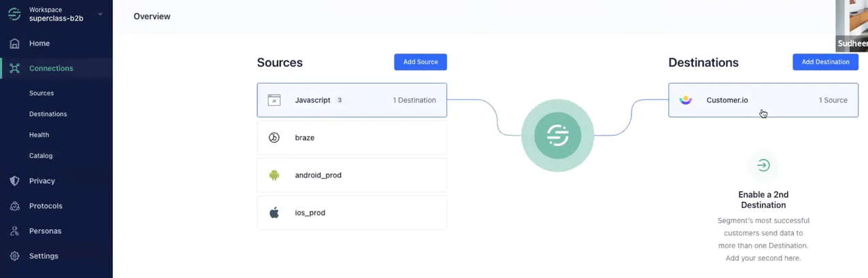Image resolution: width=868 pixels, height=278 pixels.
Task: Click the Android robot icon
Action: [x=274, y=175]
